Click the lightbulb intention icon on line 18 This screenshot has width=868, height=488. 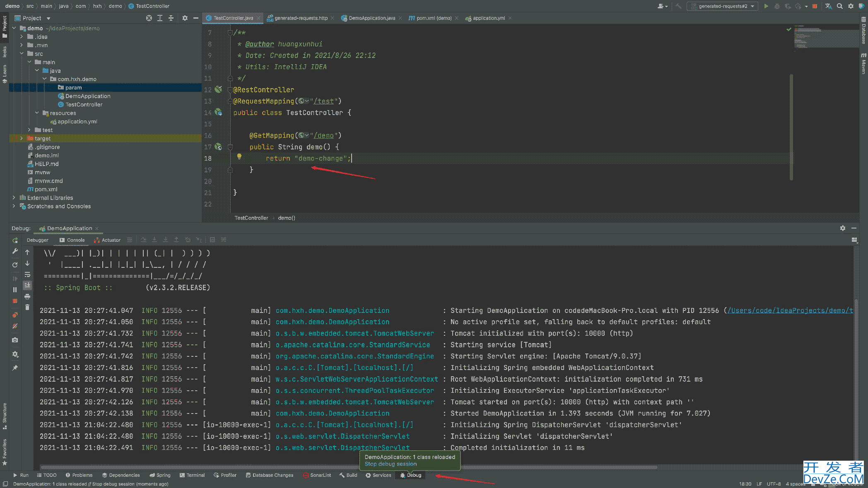(239, 156)
